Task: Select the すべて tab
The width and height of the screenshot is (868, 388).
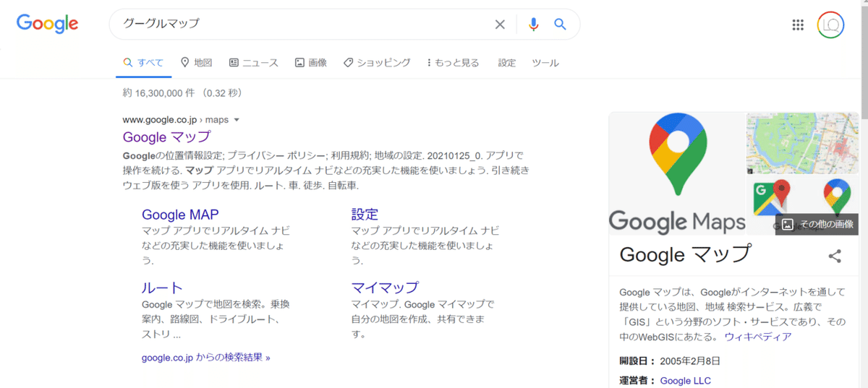Action: pos(143,63)
